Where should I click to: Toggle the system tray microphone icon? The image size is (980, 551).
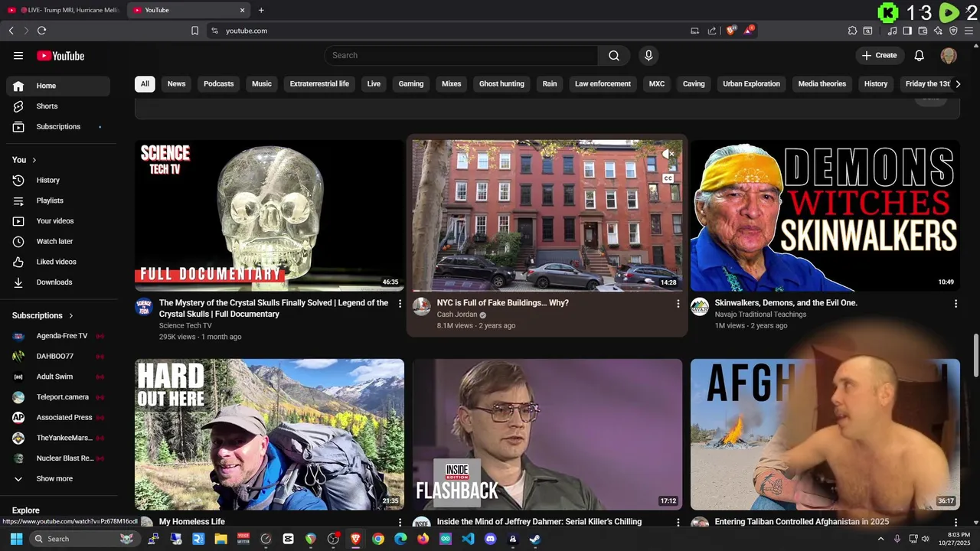[897, 539]
